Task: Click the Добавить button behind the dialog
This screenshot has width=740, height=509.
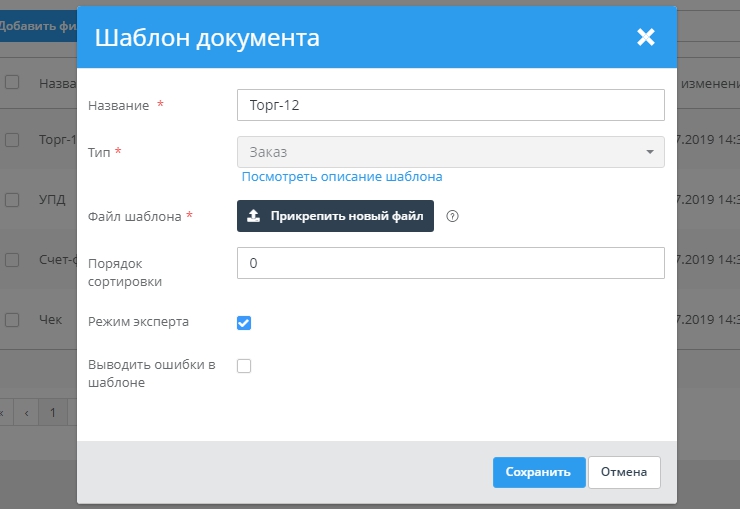Action: point(36,26)
